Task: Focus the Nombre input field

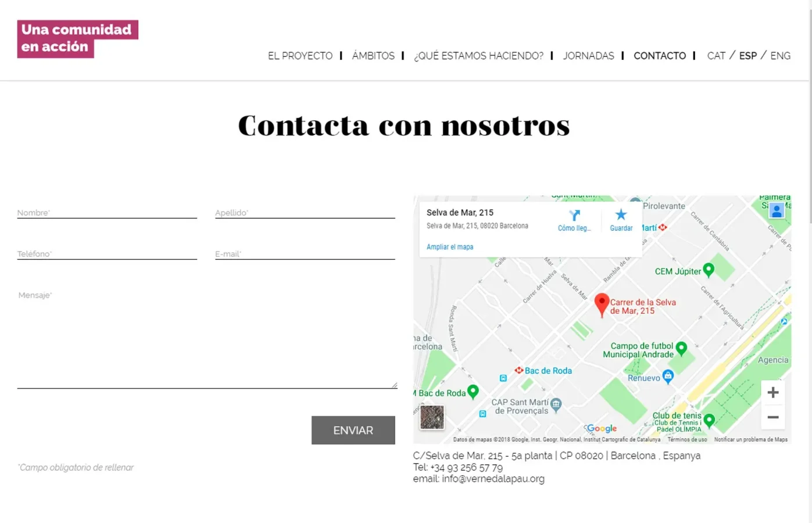Action: [107, 213]
